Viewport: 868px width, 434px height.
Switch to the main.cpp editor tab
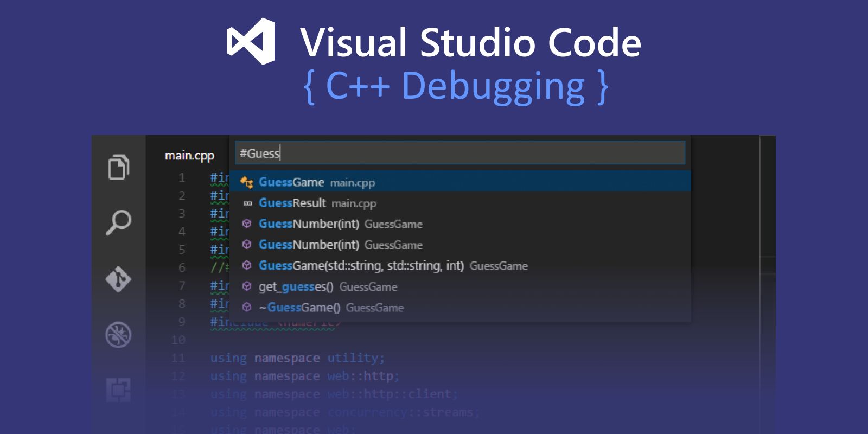click(189, 156)
